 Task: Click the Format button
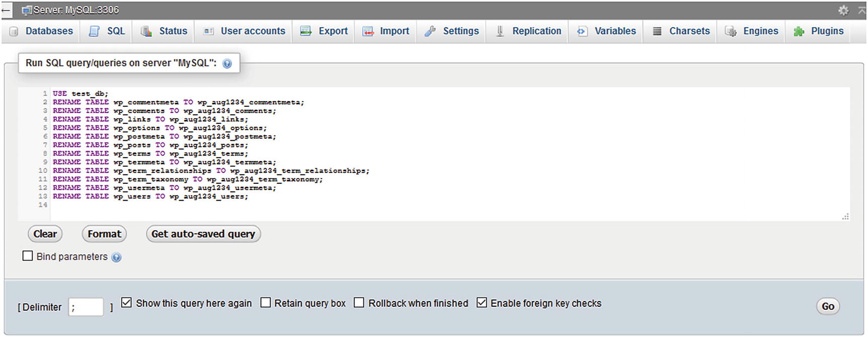coord(104,234)
